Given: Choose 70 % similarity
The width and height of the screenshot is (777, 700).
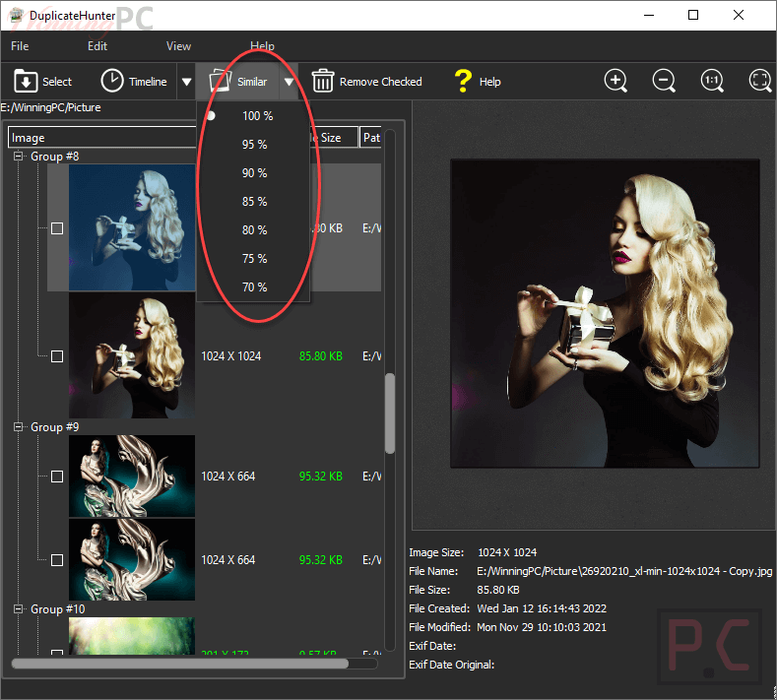Looking at the screenshot, I should point(253,287).
